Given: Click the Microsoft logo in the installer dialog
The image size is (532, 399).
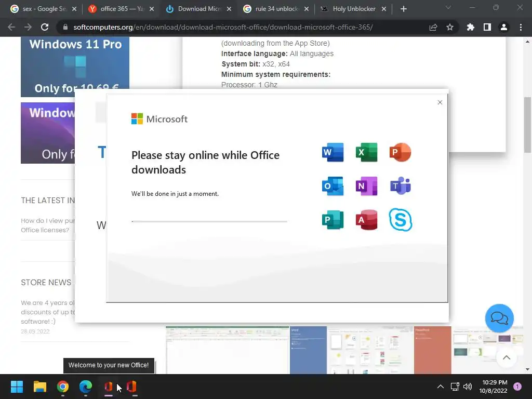Looking at the screenshot, I should (159, 119).
